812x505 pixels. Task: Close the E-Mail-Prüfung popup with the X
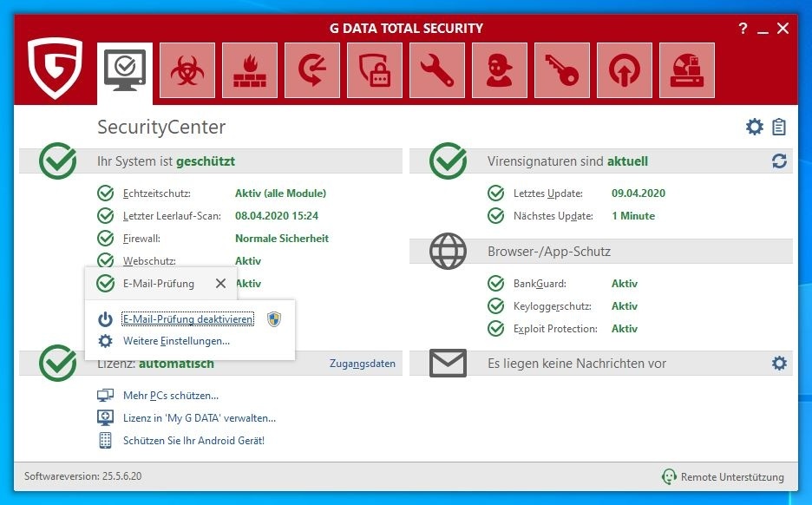click(220, 284)
